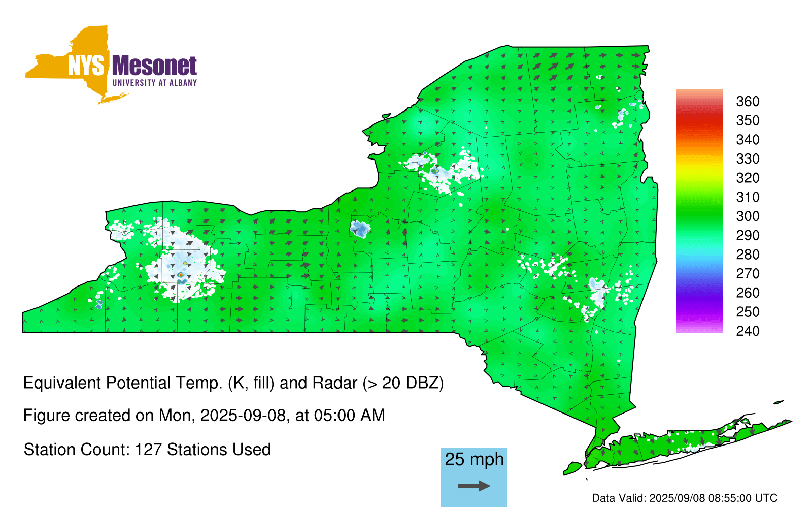Click the 280 label on color scale

(x=748, y=255)
